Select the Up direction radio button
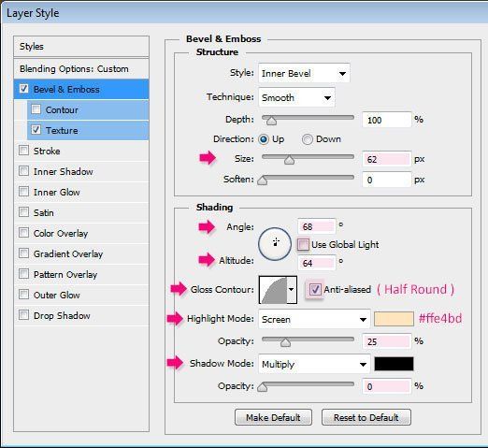The width and height of the screenshot is (488, 448). pyautogui.click(x=264, y=139)
